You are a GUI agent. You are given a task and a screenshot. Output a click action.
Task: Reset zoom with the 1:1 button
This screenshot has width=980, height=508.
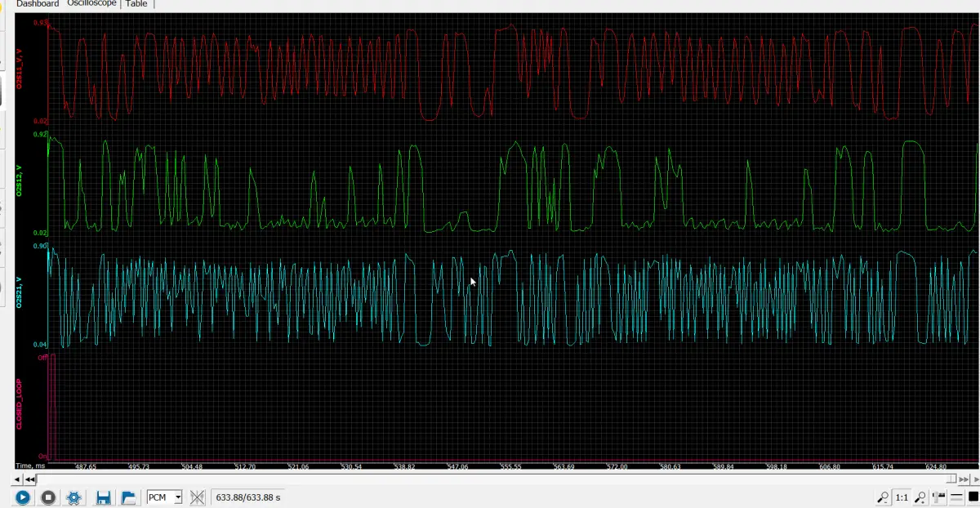pos(902,497)
